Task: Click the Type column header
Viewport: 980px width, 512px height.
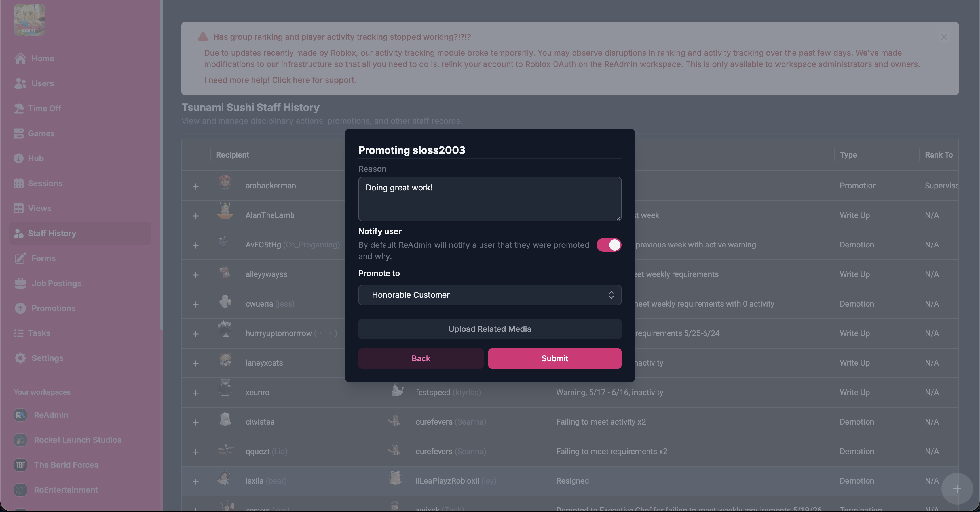Action: click(x=848, y=155)
